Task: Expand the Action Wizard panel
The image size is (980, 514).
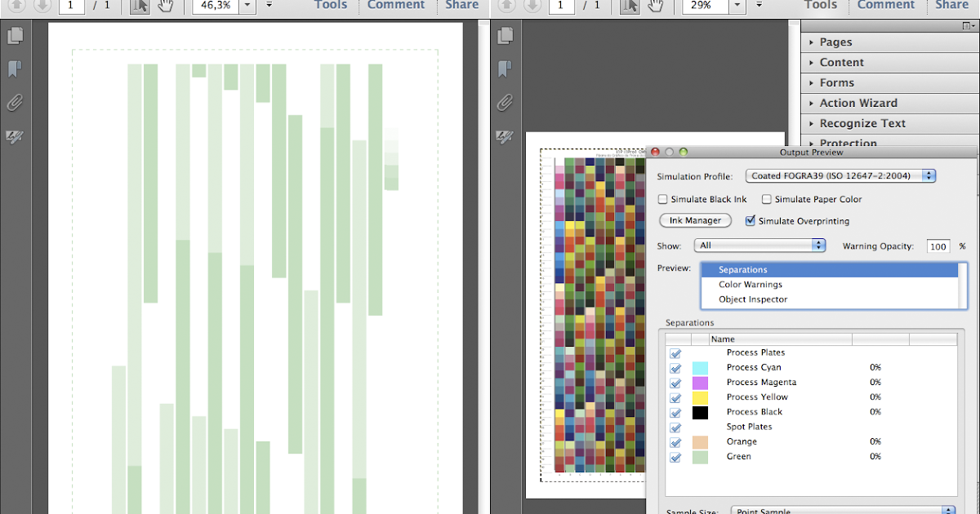Action: pyautogui.click(x=889, y=103)
